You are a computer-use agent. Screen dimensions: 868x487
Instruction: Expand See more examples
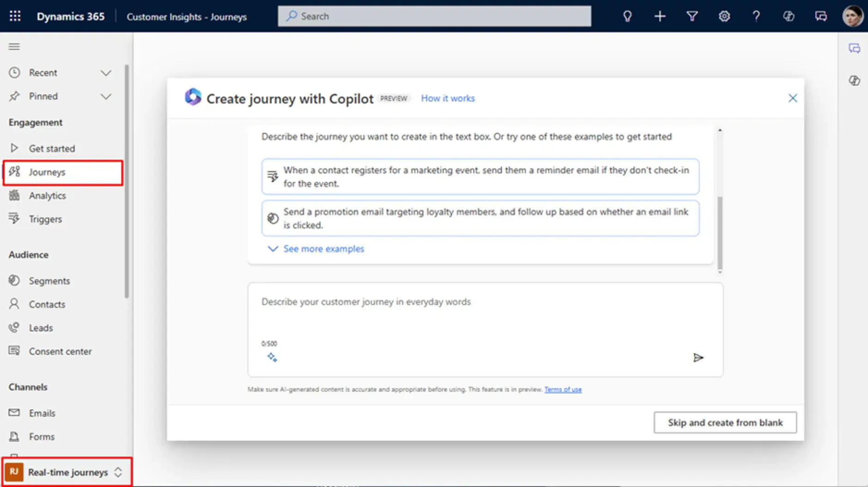[316, 249]
